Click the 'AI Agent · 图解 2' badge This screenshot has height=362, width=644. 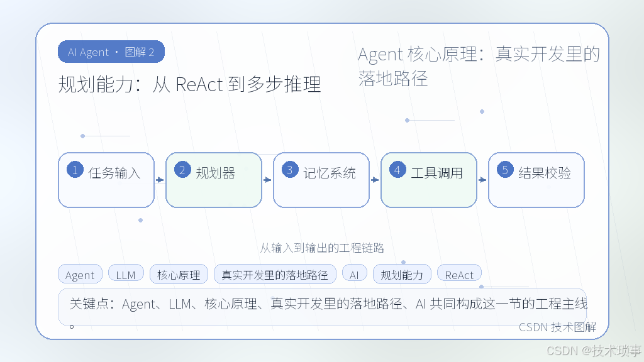point(111,52)
